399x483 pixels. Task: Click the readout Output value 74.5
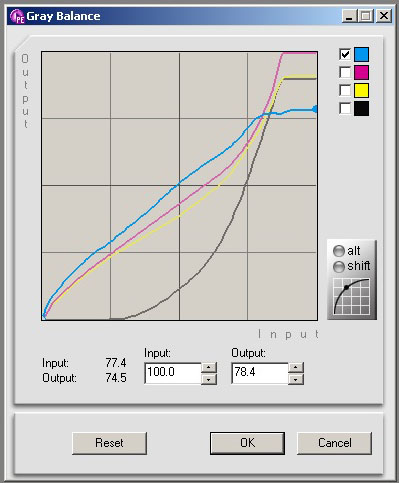[116, 378]
